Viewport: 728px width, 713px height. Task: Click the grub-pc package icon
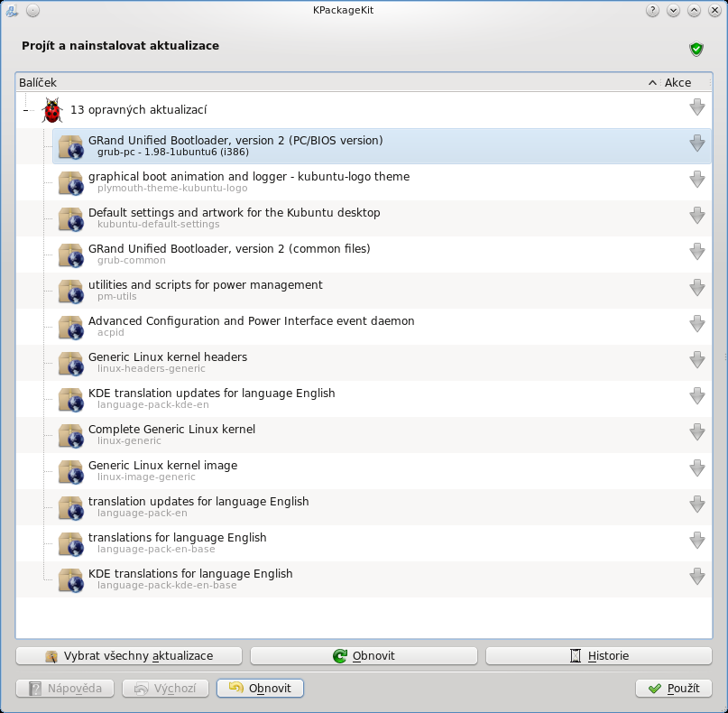[71, 146]
